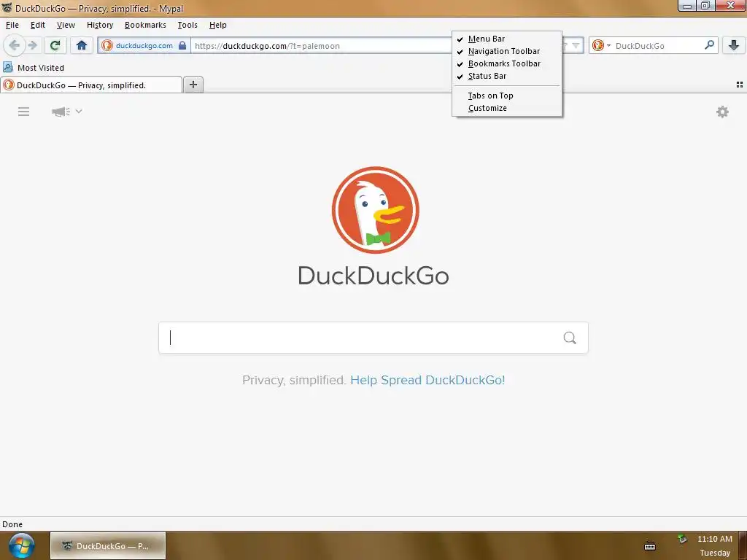Click the magnifier inside the page search box
This screenshot has height=560, width=747.
click(570, 338)
